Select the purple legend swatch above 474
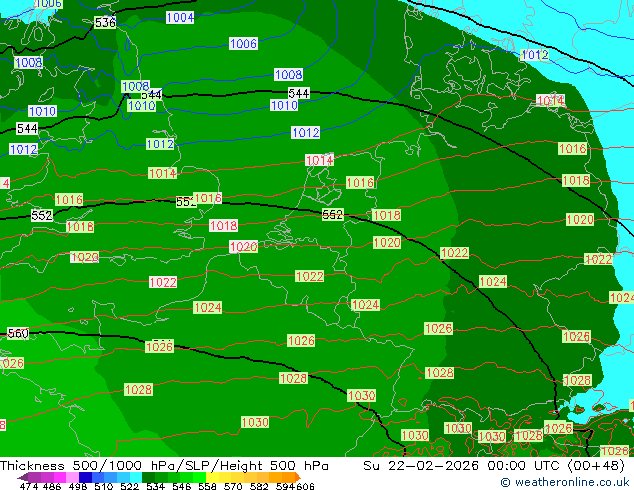The height and width of the screenshot is (490, 634). pos(34,477)
